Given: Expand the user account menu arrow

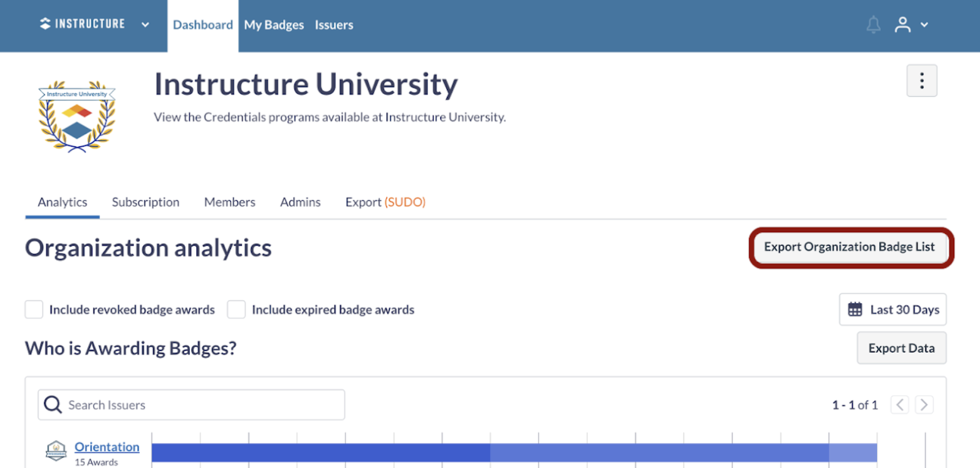Looking at the screenshot, I should pyautogui.click(x=924, y=25).
